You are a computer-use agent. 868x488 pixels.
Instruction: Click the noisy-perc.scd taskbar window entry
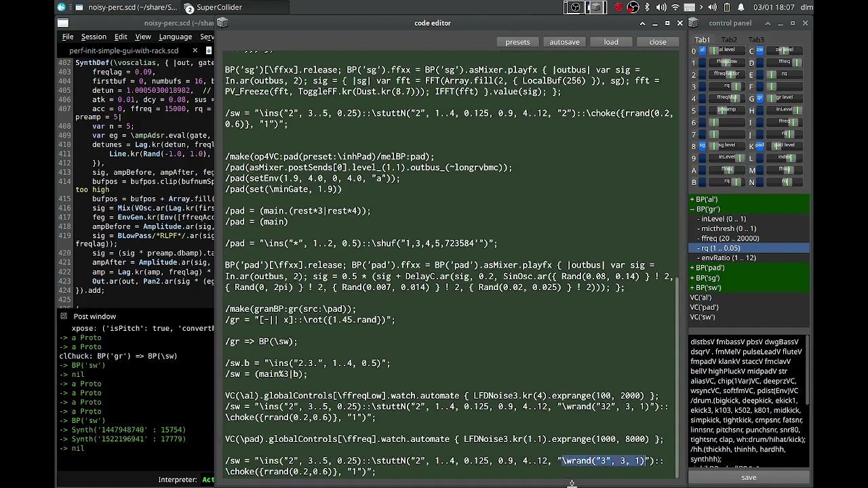click(x=125, y=7)
